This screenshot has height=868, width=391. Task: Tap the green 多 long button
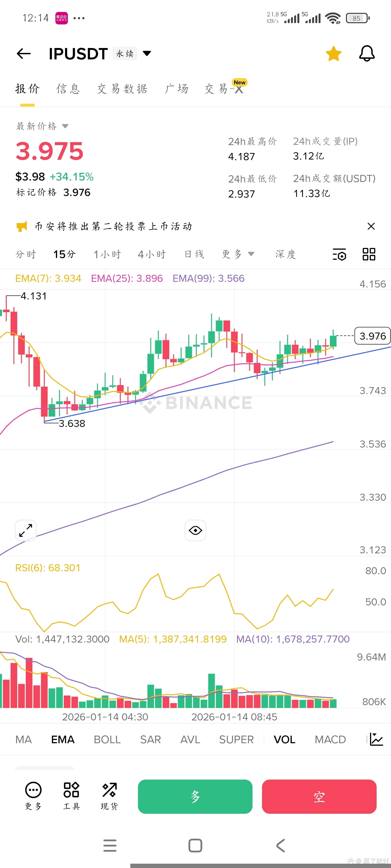pos(195,797)
